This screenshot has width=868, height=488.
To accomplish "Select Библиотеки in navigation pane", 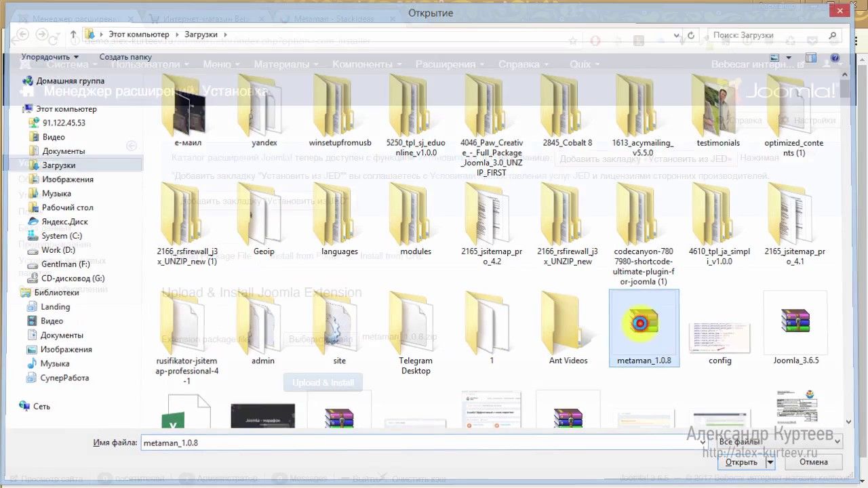I will click(x=50, y=293).
